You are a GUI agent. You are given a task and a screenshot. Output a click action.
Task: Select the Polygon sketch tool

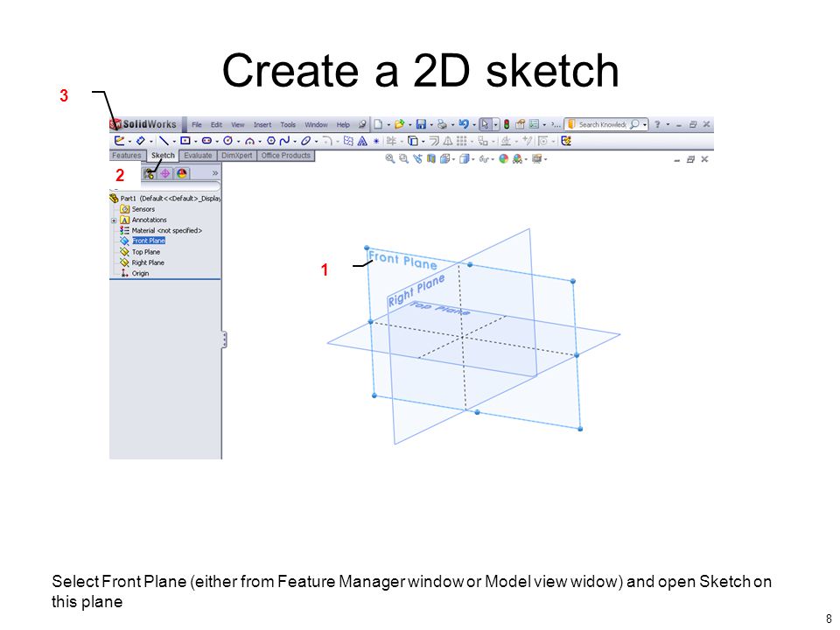point(270,141)
